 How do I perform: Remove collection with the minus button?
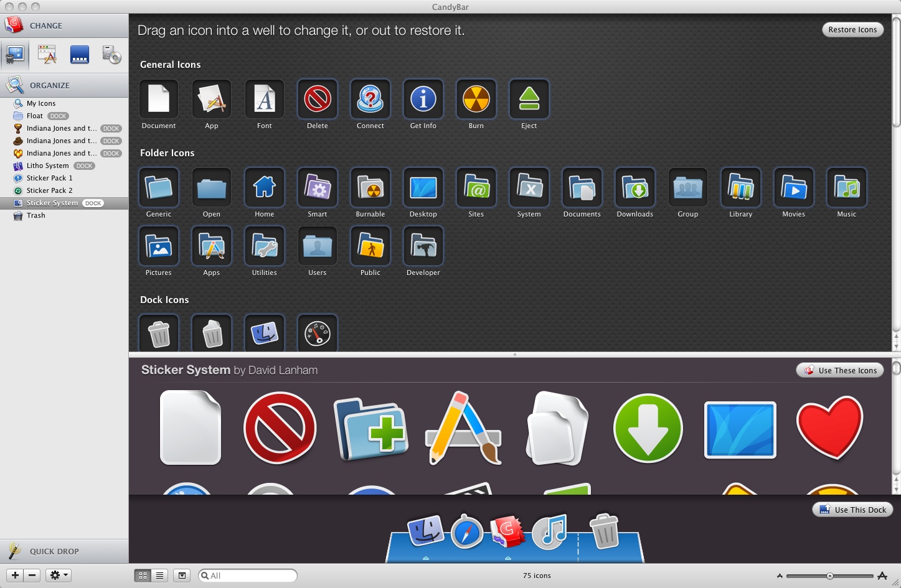click(x=32, y=576)
